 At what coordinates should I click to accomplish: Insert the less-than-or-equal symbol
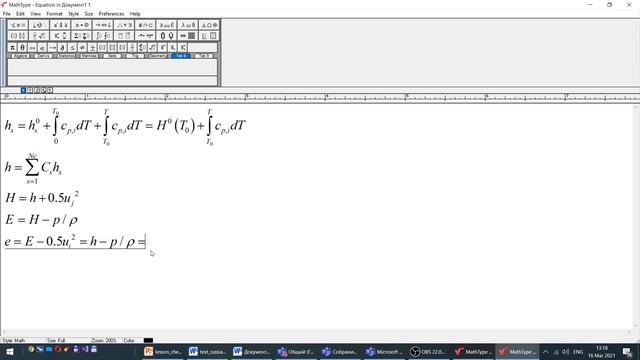tap(72, 48)
